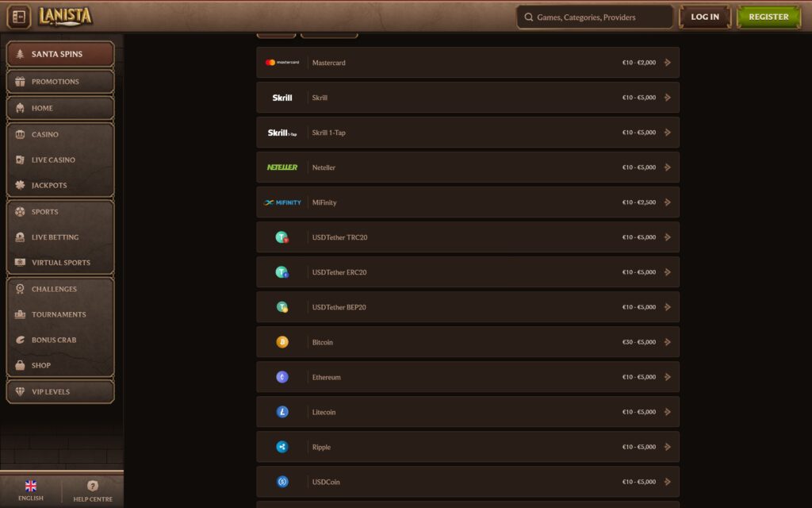Expand the Skrill payment row arrow
The height and width of the screenshot is (508, 812).
pyautogui.click(x=667, y=98)
